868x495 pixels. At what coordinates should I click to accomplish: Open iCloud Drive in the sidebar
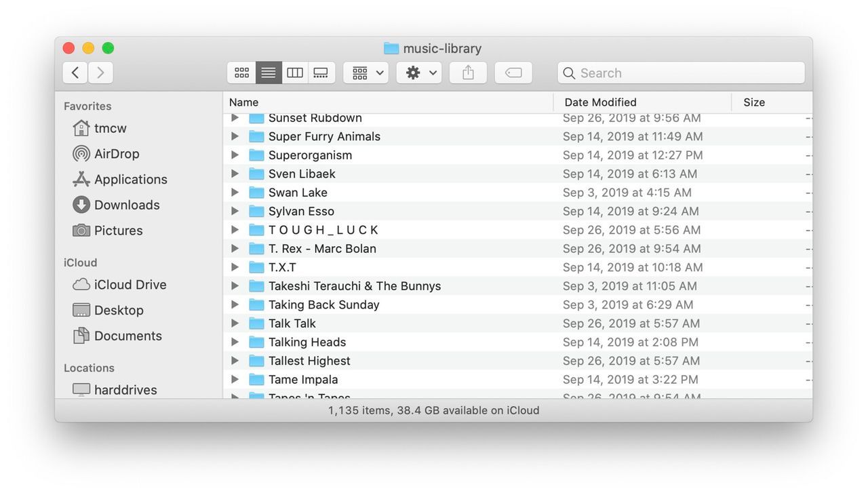[x=130, y=285]
